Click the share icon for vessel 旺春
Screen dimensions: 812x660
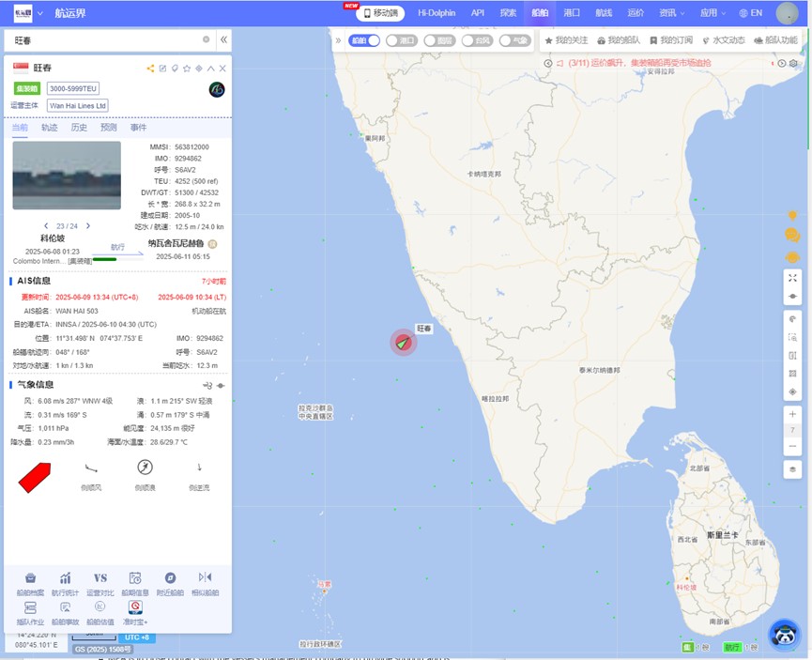click(150, 69)
